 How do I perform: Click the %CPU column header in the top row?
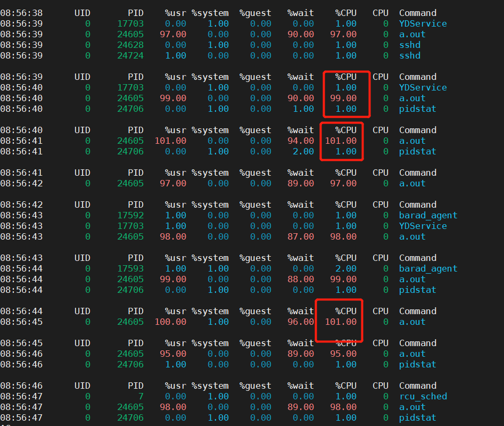346,13
